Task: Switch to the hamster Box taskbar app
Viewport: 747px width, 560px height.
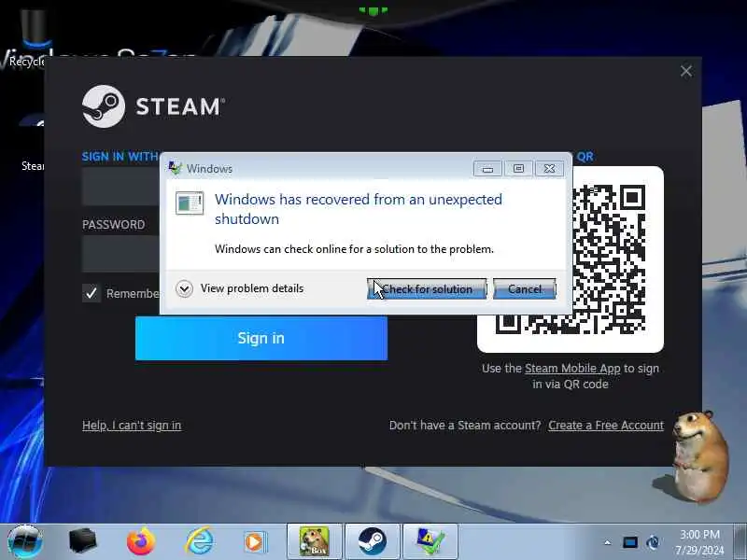Action: coord(315,541)
